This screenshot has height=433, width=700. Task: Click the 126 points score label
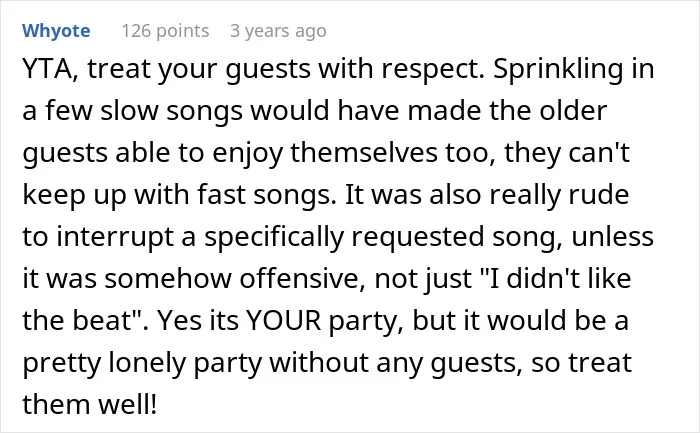tap(165, 31)
